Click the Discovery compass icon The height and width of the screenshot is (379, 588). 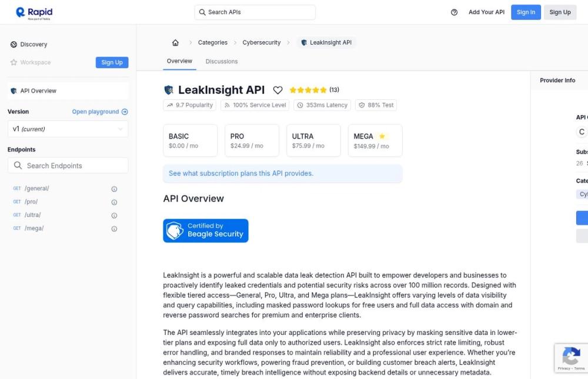point(14,44)
